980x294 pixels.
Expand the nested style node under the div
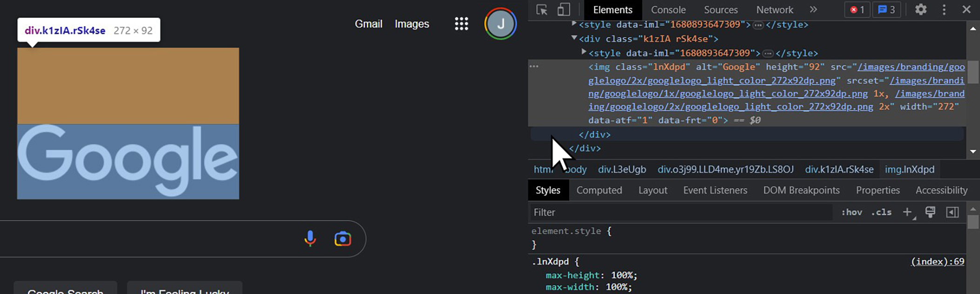[x=584, y=52]
